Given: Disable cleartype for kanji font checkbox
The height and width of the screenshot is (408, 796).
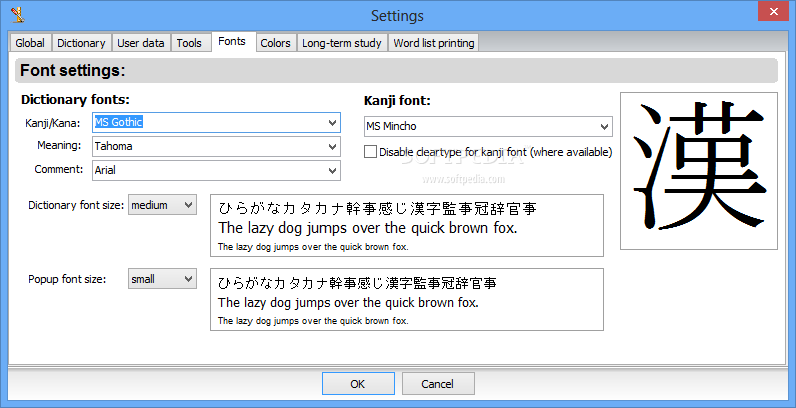Looking at the screenshot, I should 371,152.
